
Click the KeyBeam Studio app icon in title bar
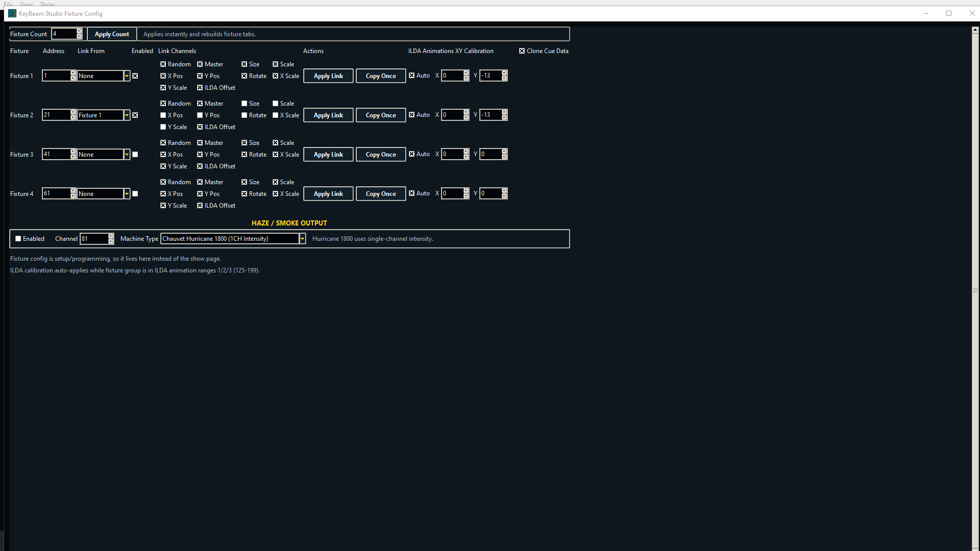[x=12, y=14]
